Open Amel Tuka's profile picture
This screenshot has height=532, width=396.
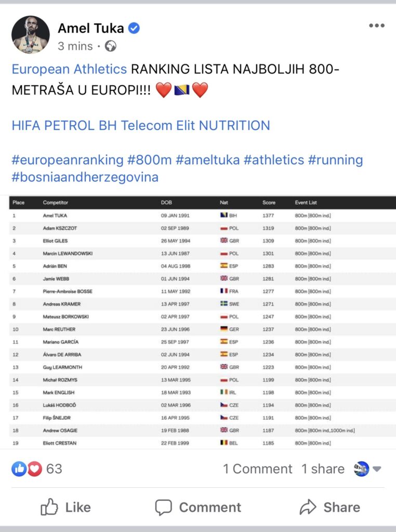(x=30, y=35)
